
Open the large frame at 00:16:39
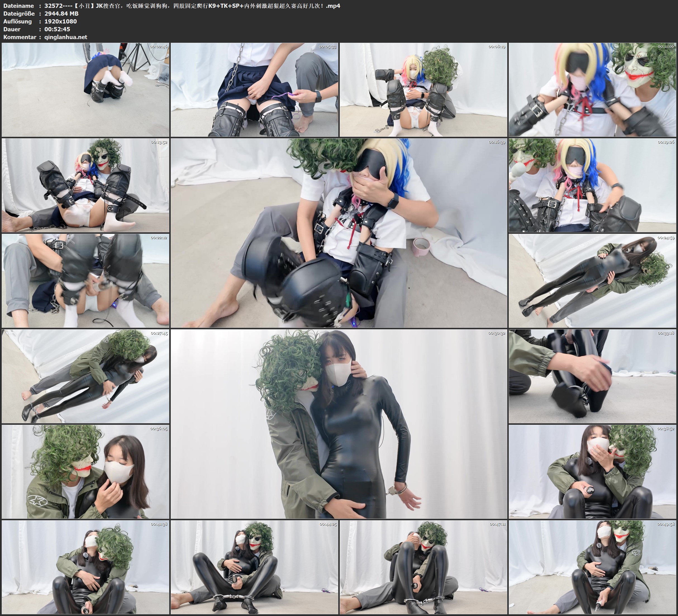click(x=339, y=233)
